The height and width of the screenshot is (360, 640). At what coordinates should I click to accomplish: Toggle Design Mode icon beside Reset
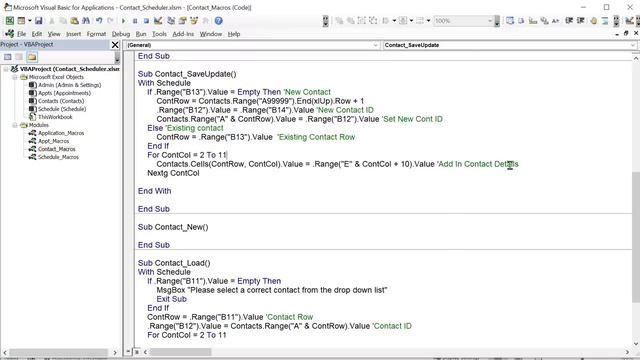158,21
